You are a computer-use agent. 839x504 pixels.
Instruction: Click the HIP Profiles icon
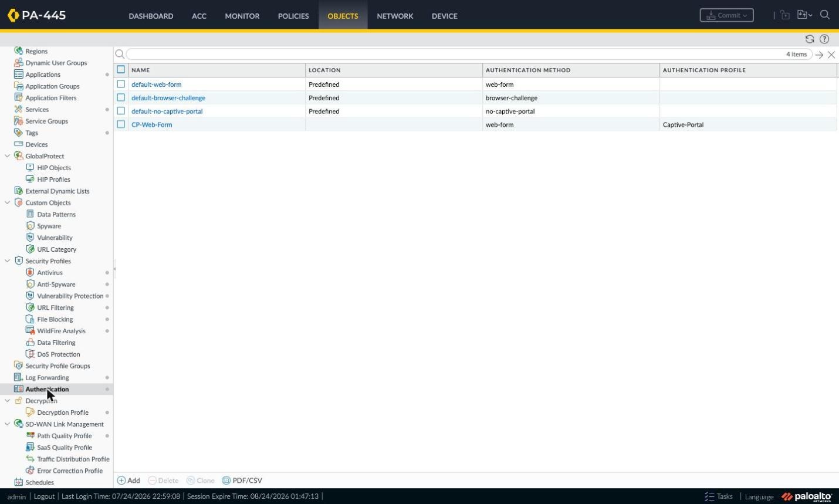pyautogui.click(x=30, y=180)
